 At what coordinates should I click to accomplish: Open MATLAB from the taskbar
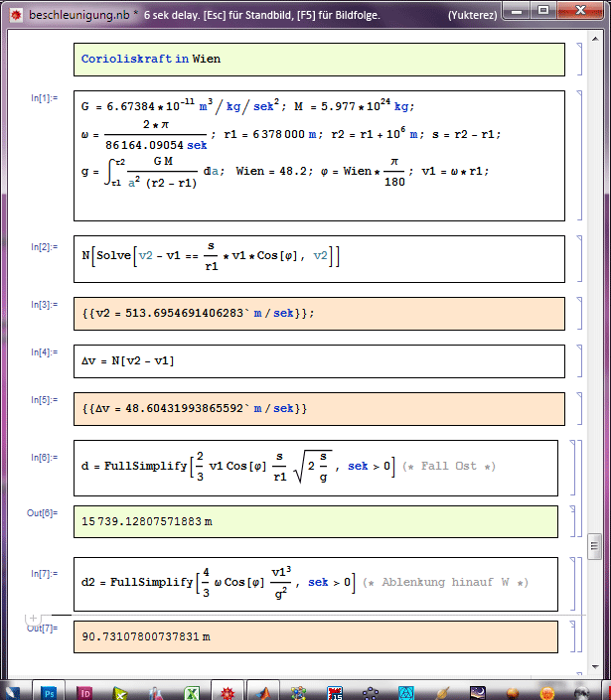[x=263, y=693]
